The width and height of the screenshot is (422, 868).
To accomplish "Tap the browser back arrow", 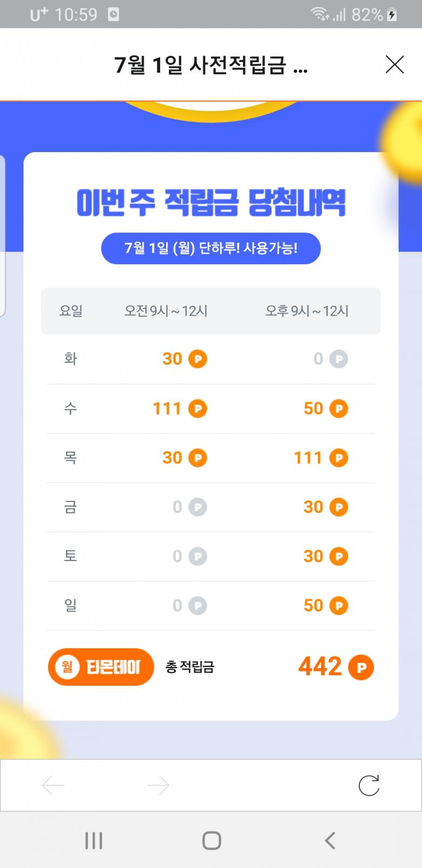I will pos(53,785).
